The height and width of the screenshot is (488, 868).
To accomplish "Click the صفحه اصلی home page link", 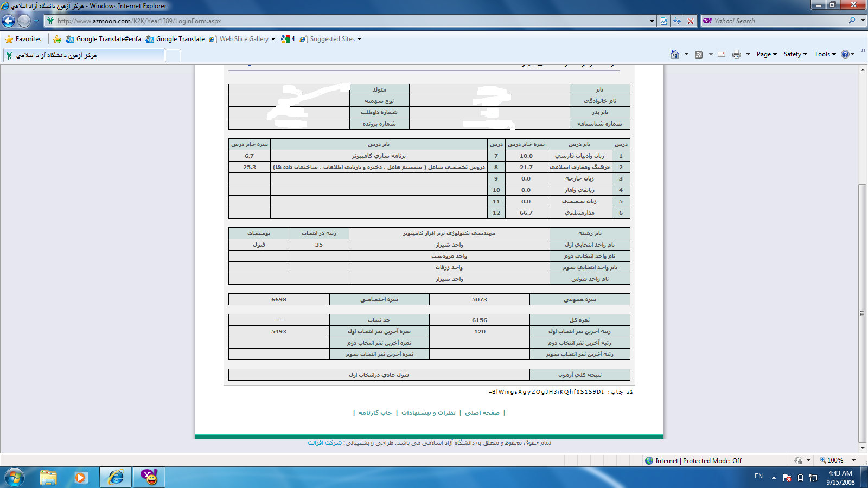I will [482, 413].
